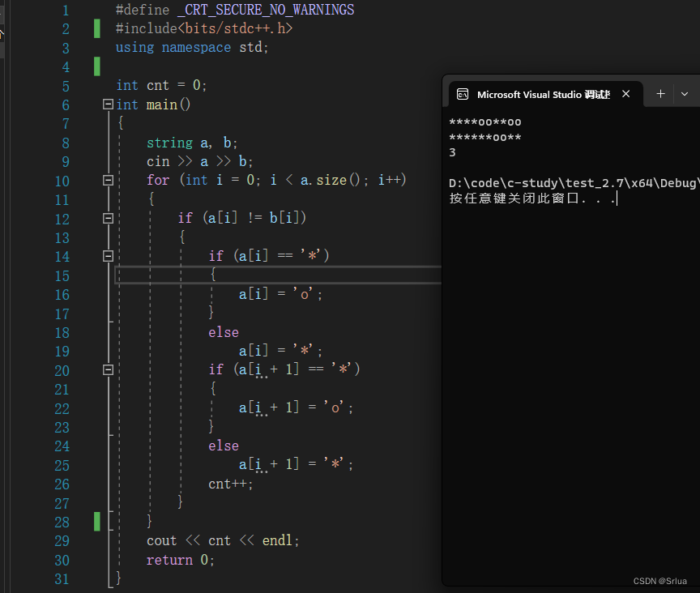Open a new console tab with plus button
Screen dimensions: 700x593
661,94
